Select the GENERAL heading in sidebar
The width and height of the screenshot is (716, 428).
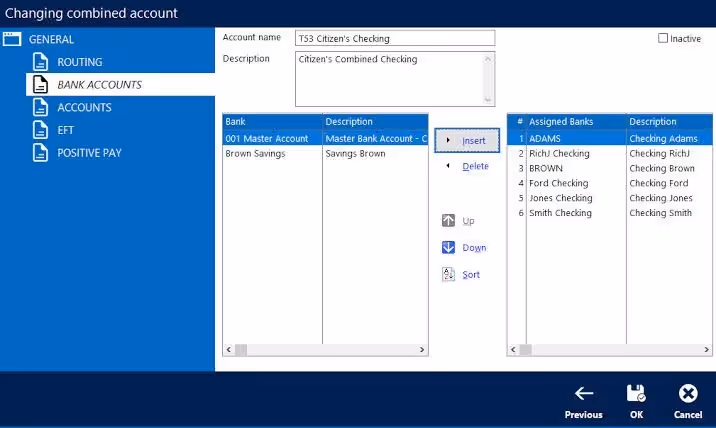pos(51,39)
